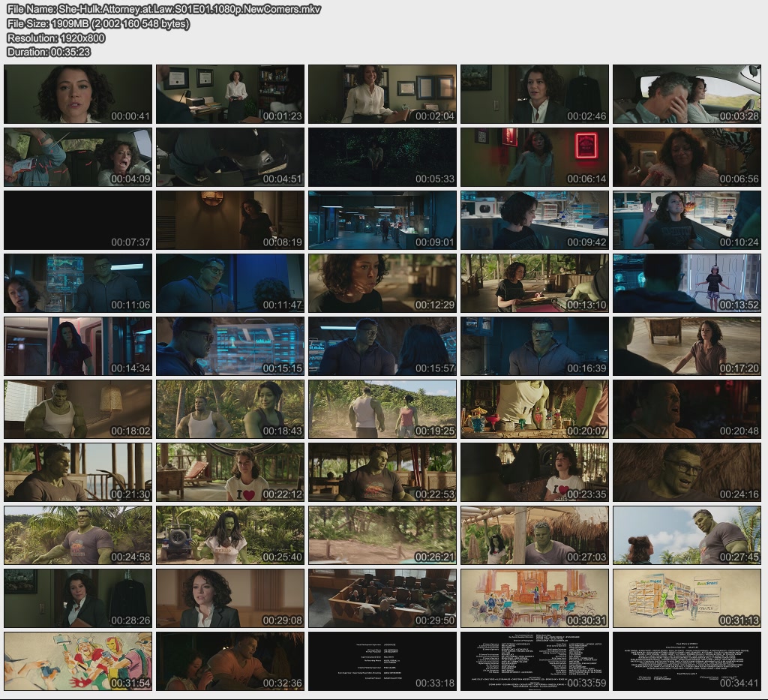Screen dimensions: 768x700
Task: Click the thumbnail stamped 00:27:03
Action: point(535,536)
